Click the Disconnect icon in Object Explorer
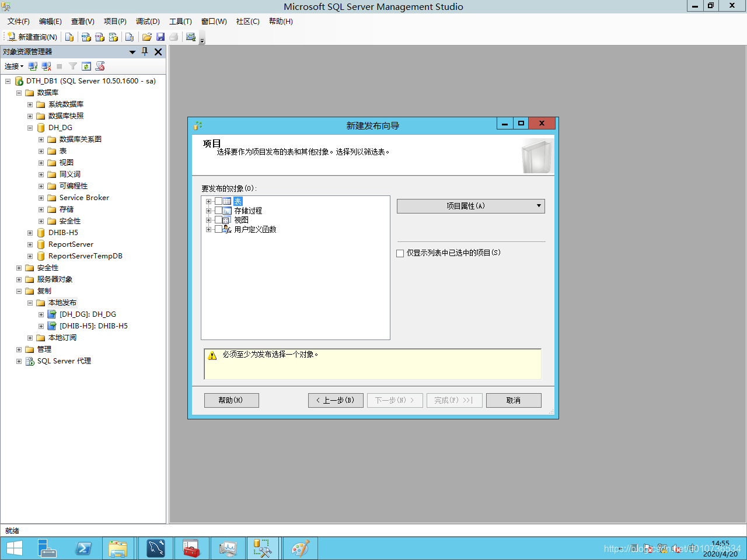 47,66
